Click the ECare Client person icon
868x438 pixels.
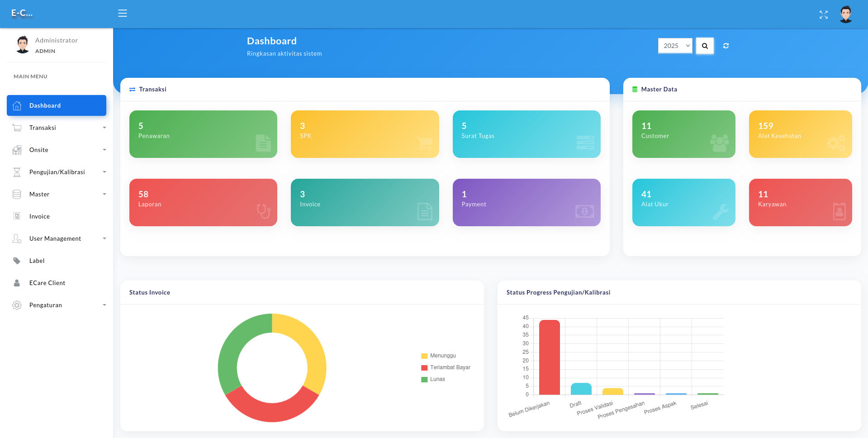pos(17,283)
